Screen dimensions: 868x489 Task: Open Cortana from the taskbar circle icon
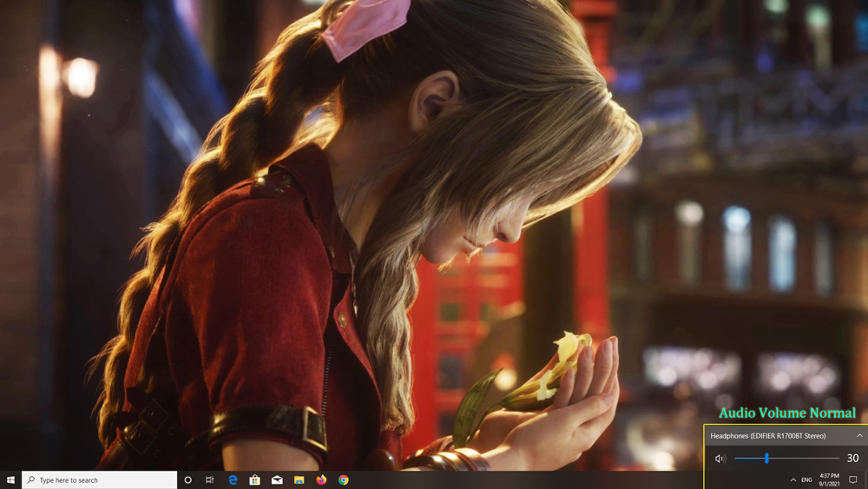(x=187, y=480)
